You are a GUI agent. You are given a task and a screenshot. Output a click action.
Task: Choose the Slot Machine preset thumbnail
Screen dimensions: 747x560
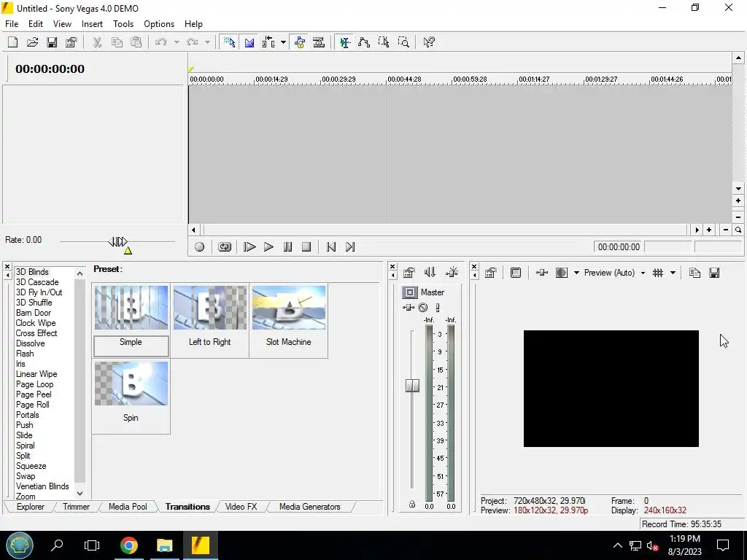(289, 308)
